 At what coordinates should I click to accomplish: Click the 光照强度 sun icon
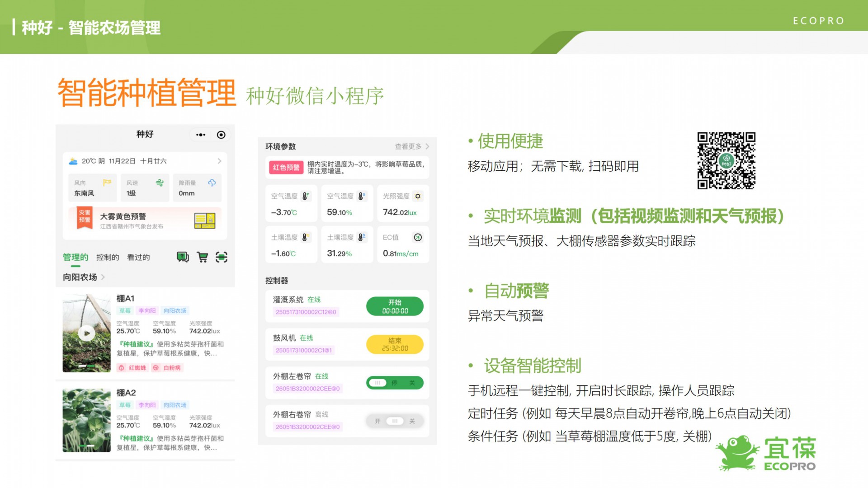coord(418,196)
